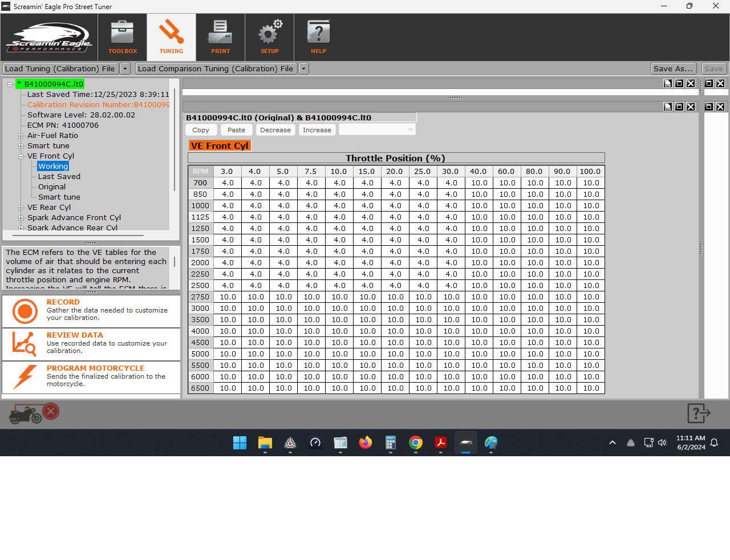
Task: Open the Load Tuning File dropdown arrow
Action: (125, 69)
